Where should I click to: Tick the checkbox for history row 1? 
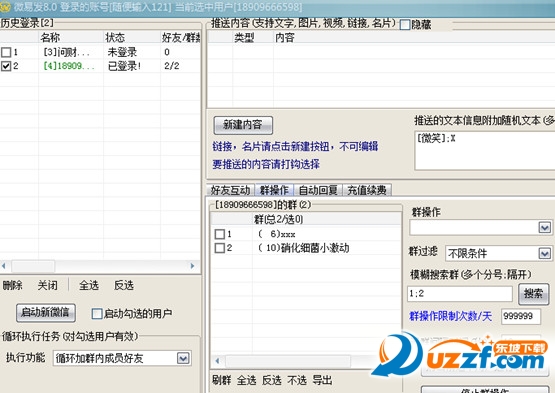[x=6, y=52]
